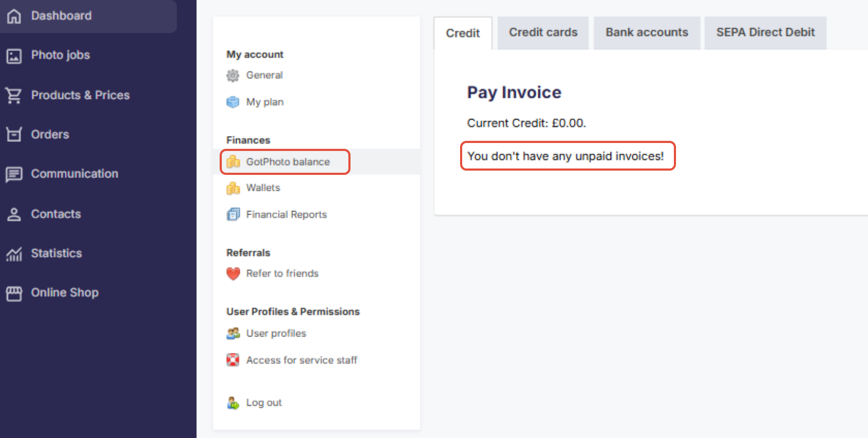Select the Photo jobs camera icon

13,55
